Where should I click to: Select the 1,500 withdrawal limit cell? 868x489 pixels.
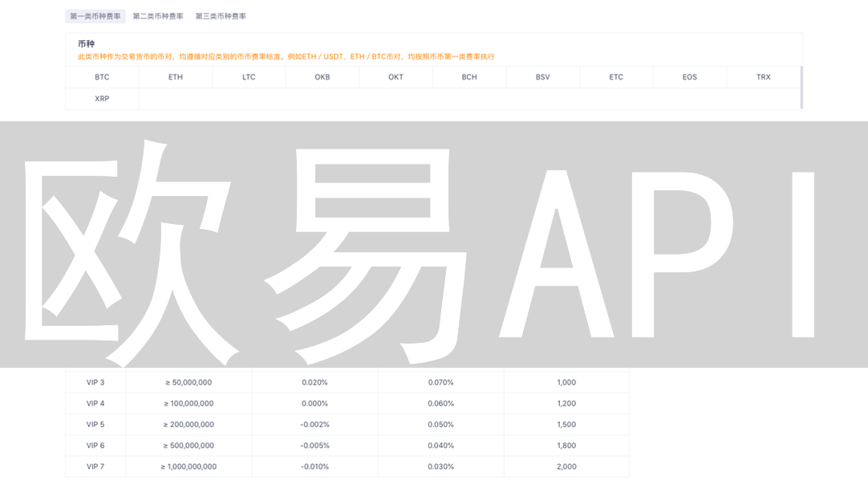point(566,424)
